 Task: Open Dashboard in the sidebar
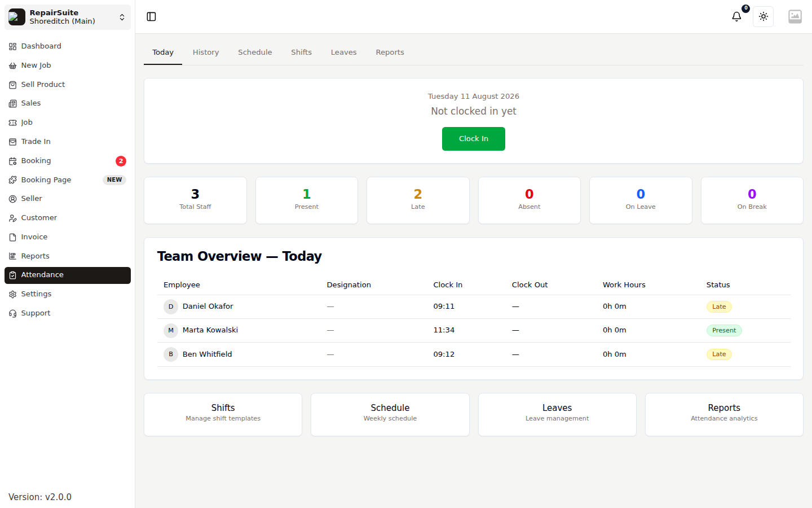pos(68,46)
